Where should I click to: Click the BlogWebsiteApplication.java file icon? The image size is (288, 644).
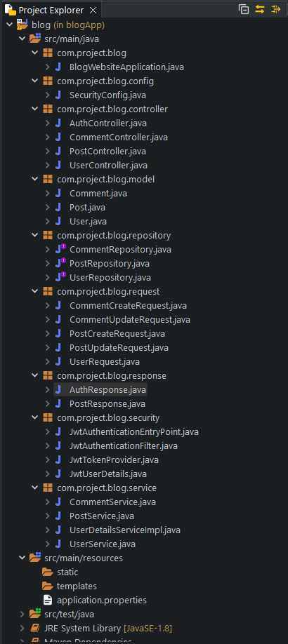point(58,67)
